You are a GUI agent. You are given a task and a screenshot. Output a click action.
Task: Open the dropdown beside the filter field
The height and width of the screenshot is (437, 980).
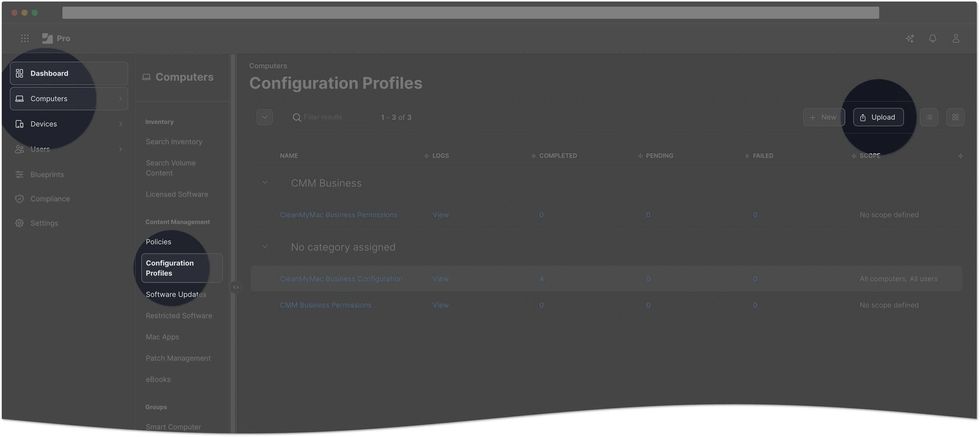[x=264, y=117]
